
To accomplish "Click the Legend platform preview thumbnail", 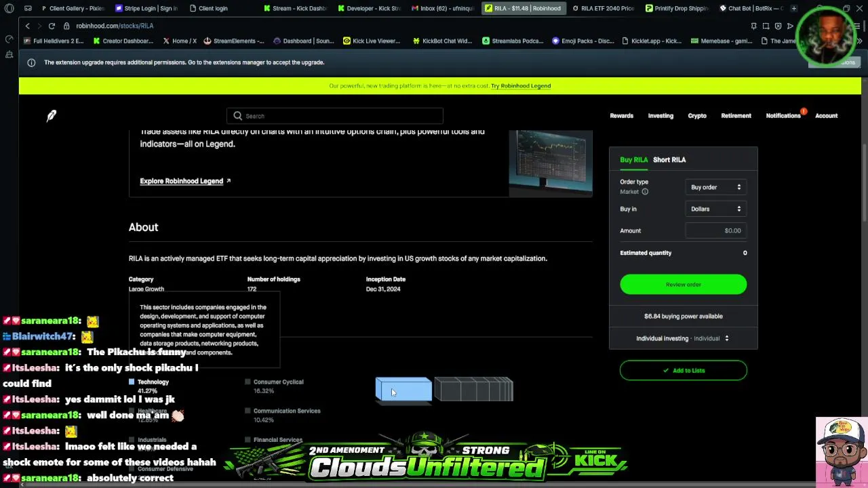I will [x=551, y=163].
